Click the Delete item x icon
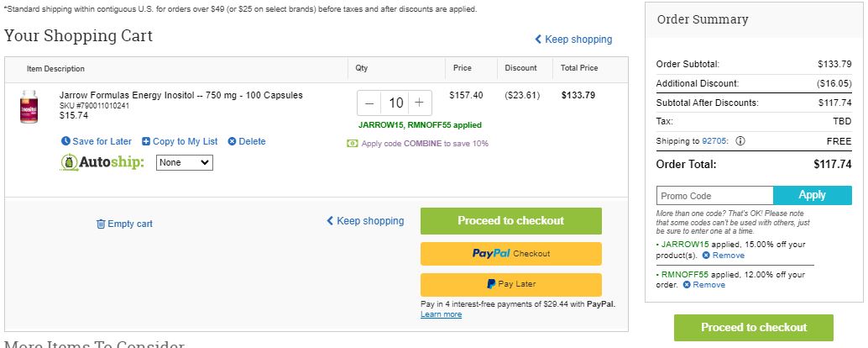The height and width of the screenshot is (348, 868). [x=232, y=141]
